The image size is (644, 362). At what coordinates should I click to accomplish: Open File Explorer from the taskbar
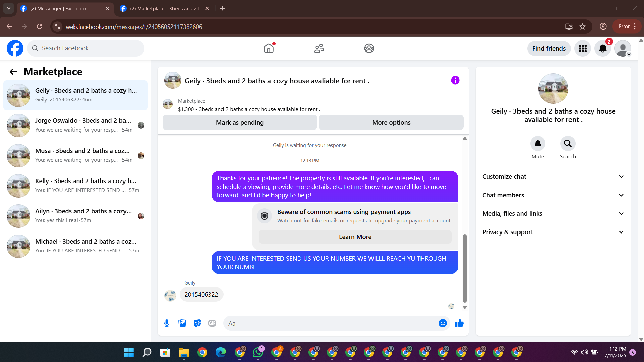coord(184,352)
